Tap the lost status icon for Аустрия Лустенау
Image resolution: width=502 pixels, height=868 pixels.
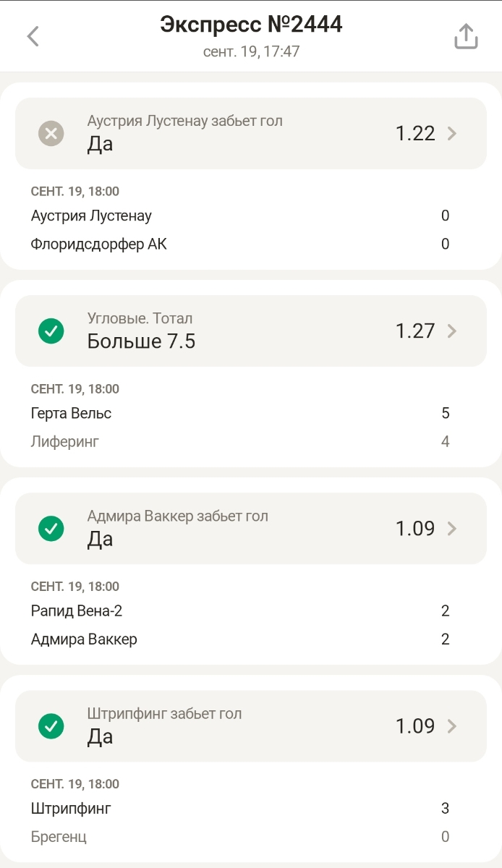click(x=51, y=133)
